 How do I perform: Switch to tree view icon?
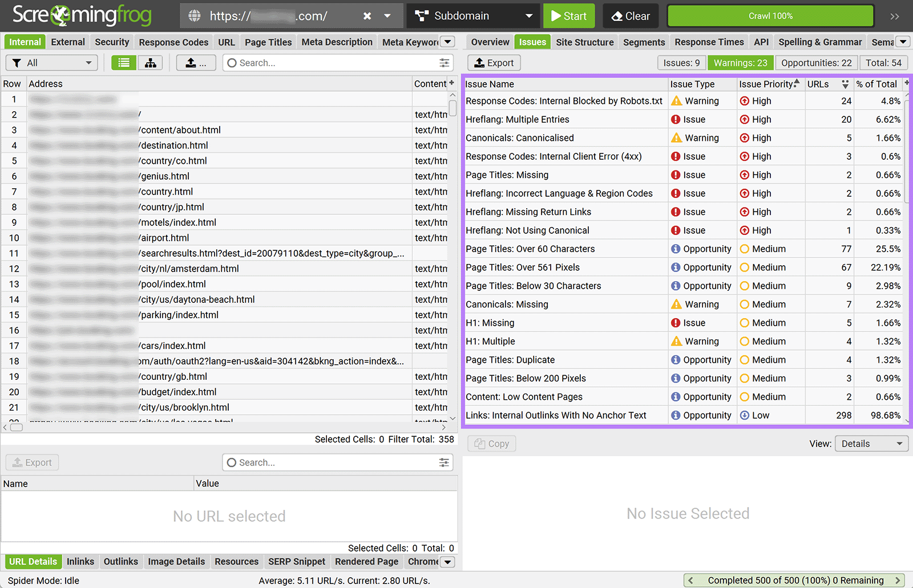click(x=151, y=63)
